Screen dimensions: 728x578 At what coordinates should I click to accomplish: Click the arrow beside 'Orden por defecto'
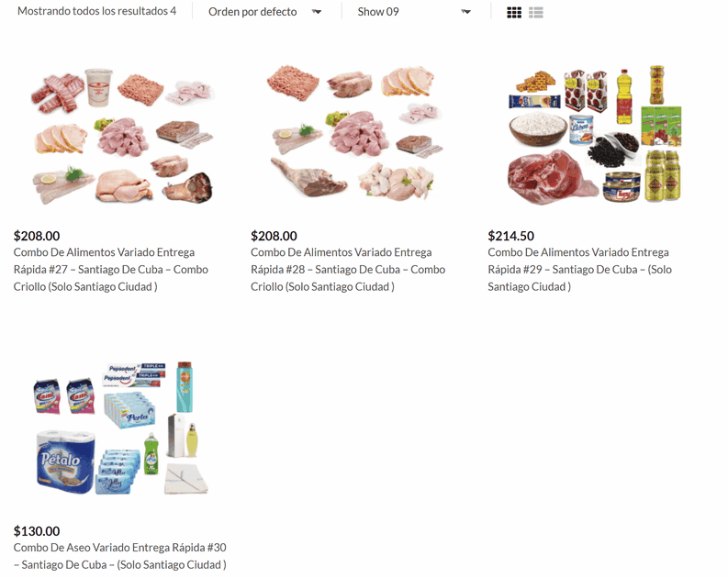click(317, 12)
